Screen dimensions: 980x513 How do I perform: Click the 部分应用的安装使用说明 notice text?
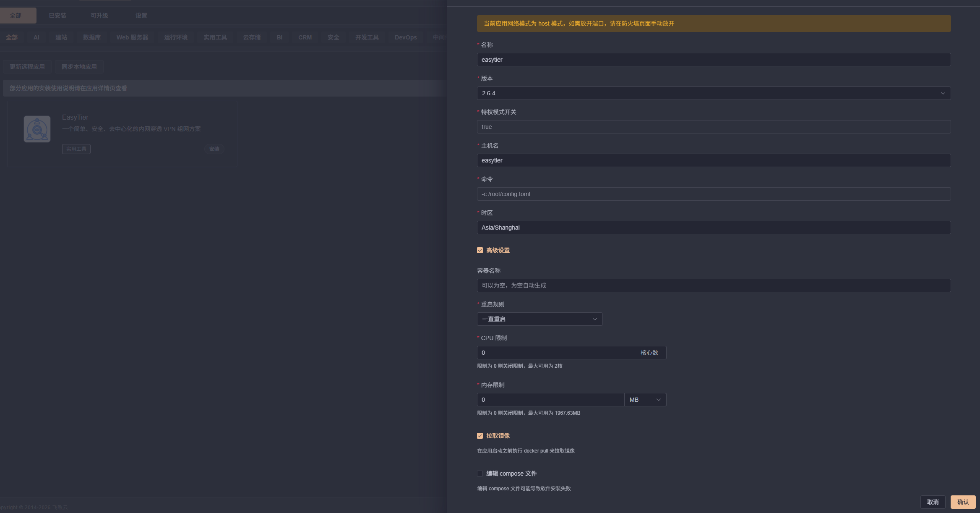click(68, 88)
